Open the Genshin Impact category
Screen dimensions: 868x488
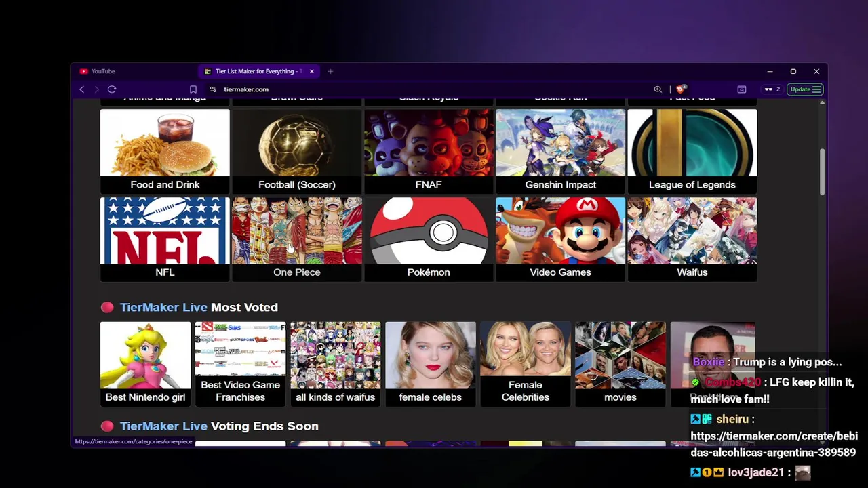[560, 152]
